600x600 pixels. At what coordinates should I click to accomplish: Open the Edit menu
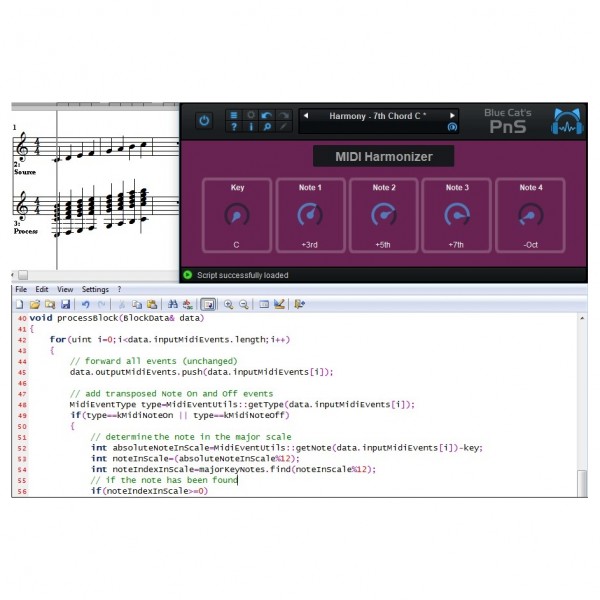tap(42, 289)
